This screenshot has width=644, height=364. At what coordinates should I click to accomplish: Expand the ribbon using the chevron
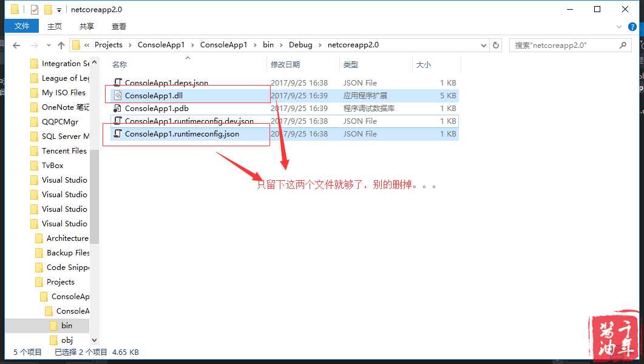point(619,27)
